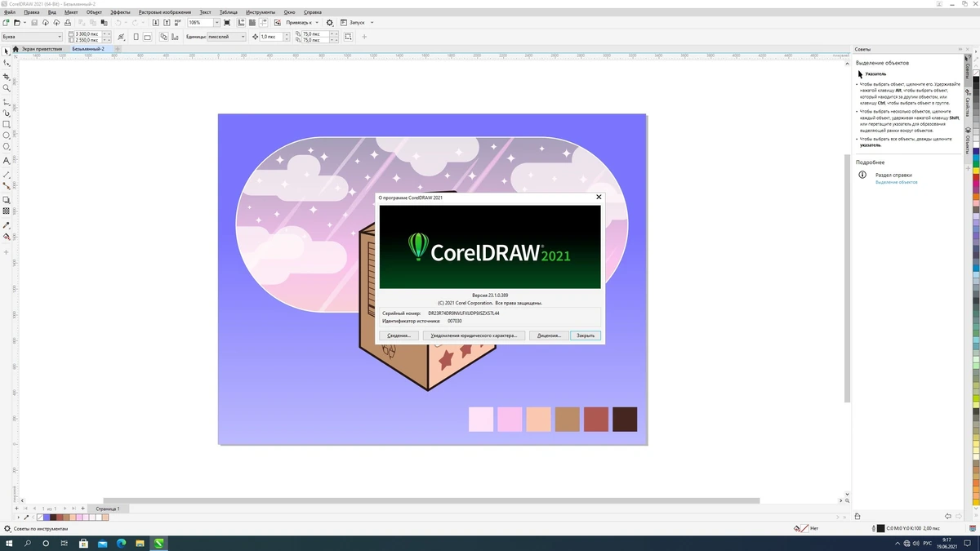Toggle landscape page orientation
This screenshot has height=551, width=980.
pyautogui.click(x=147, y=37)
